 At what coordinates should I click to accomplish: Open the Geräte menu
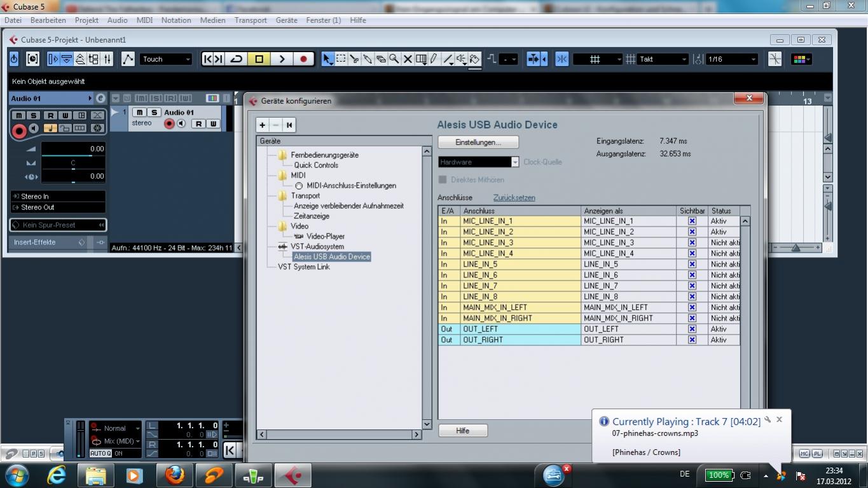[287, 20]
